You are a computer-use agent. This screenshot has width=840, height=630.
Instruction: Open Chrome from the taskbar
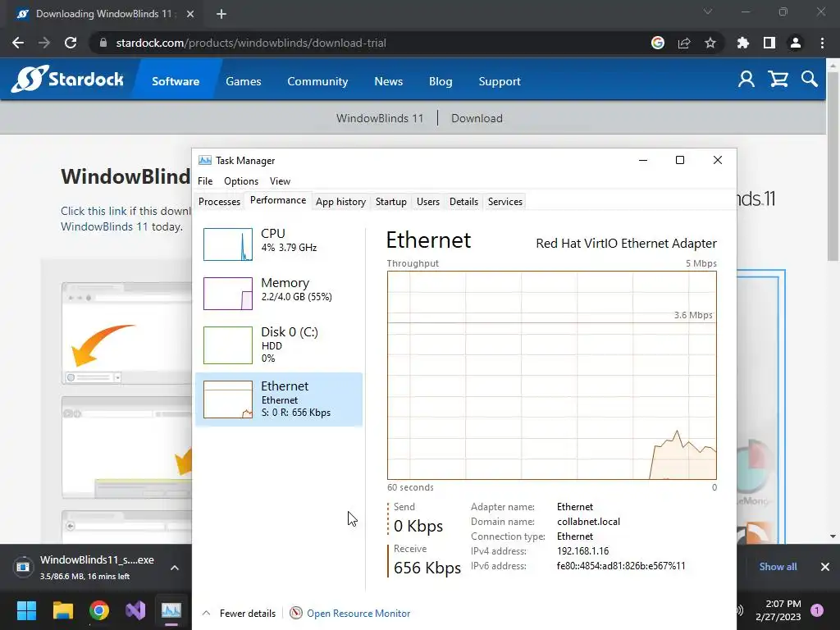coord(99,610)
